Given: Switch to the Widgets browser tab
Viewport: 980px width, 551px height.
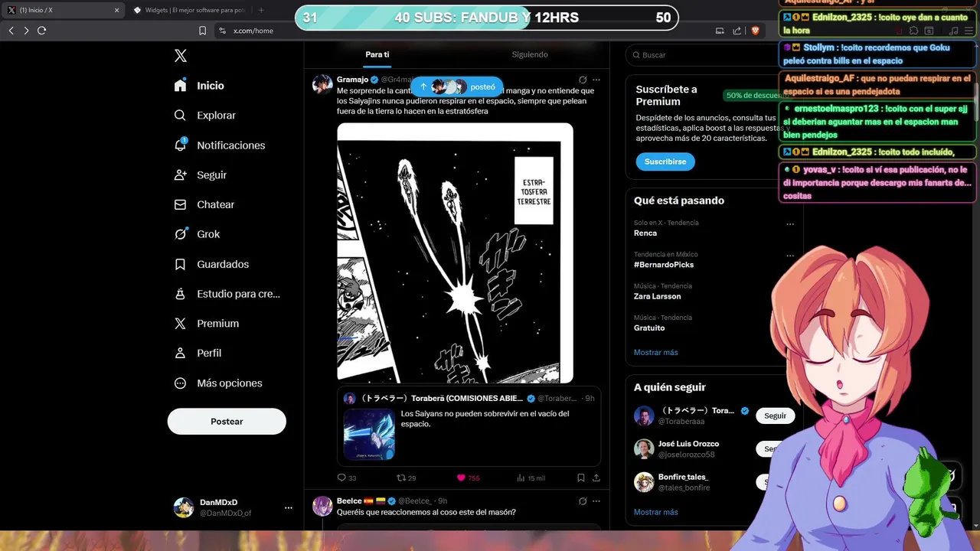Looking at the screenshot, I should 189,10.
